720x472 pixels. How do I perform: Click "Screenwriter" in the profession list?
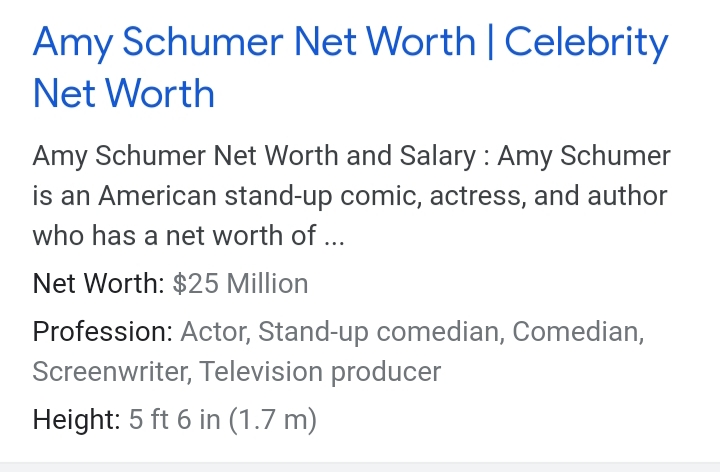[x=110, y=372]
